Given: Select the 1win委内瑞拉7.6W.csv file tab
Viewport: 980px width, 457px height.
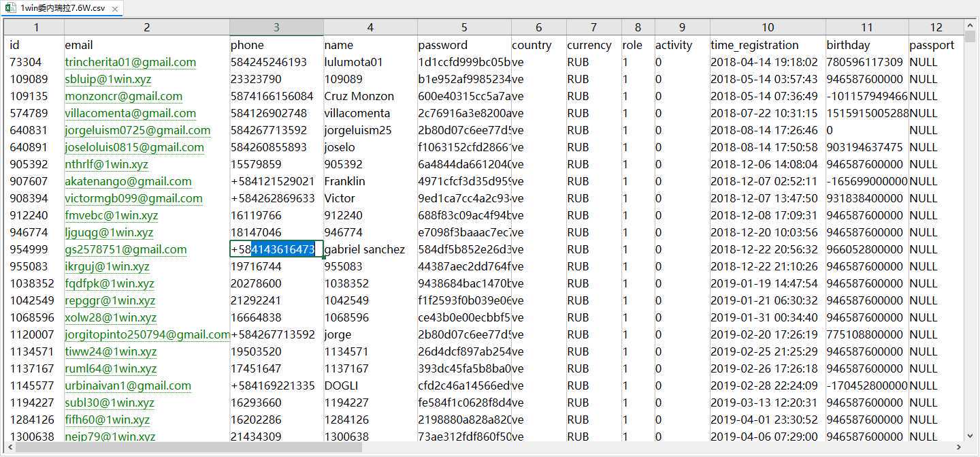Looking at the screenshot, I should 61,9.
